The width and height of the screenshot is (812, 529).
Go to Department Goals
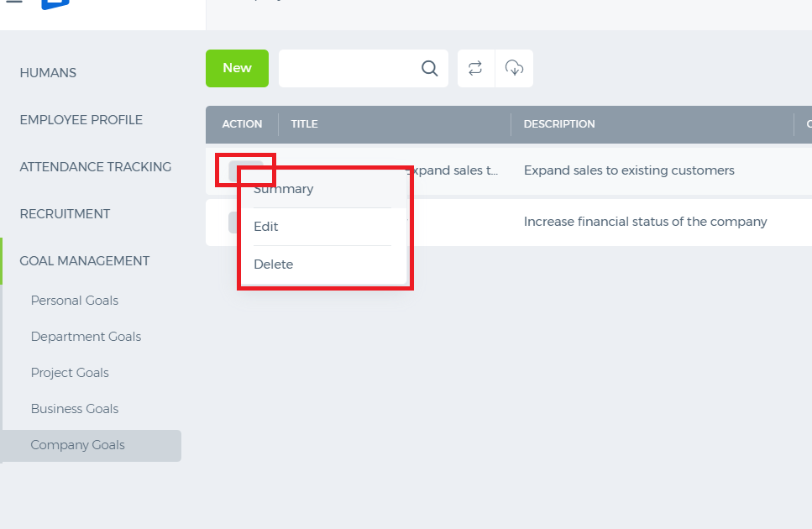[86, 337]
